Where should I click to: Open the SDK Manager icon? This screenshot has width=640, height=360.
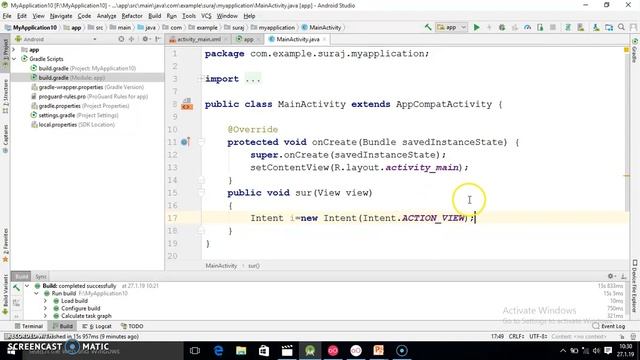point(596,27)
